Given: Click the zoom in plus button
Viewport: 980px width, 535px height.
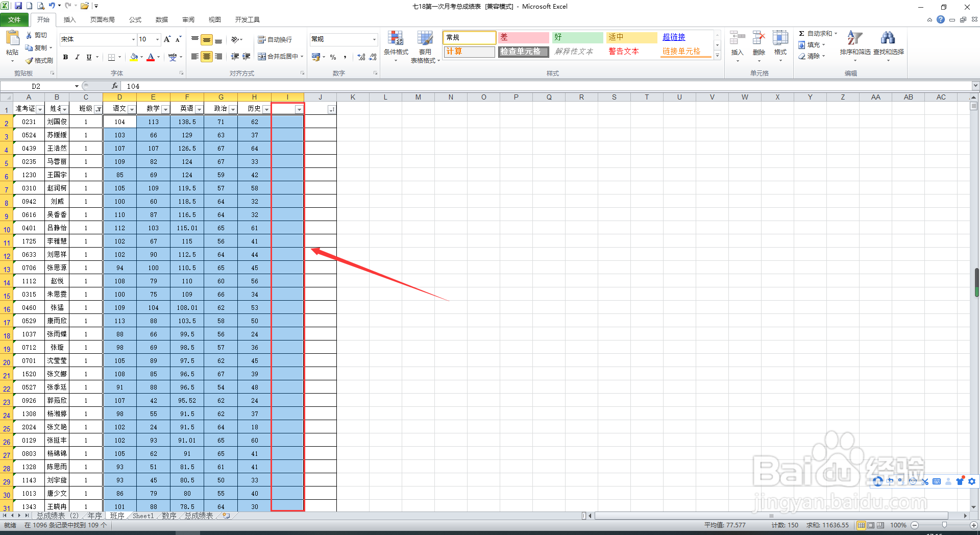Looking at the screenshot, I should (x=973, y=525).
